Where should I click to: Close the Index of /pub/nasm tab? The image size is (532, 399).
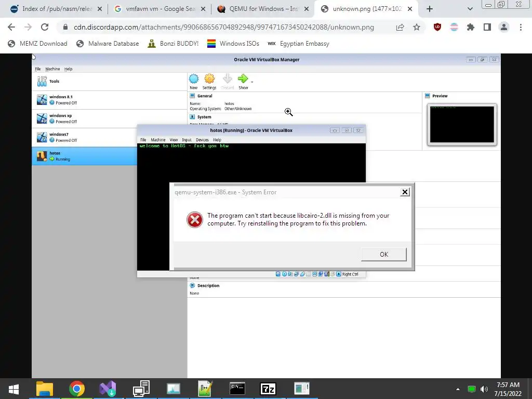[100, 9]
